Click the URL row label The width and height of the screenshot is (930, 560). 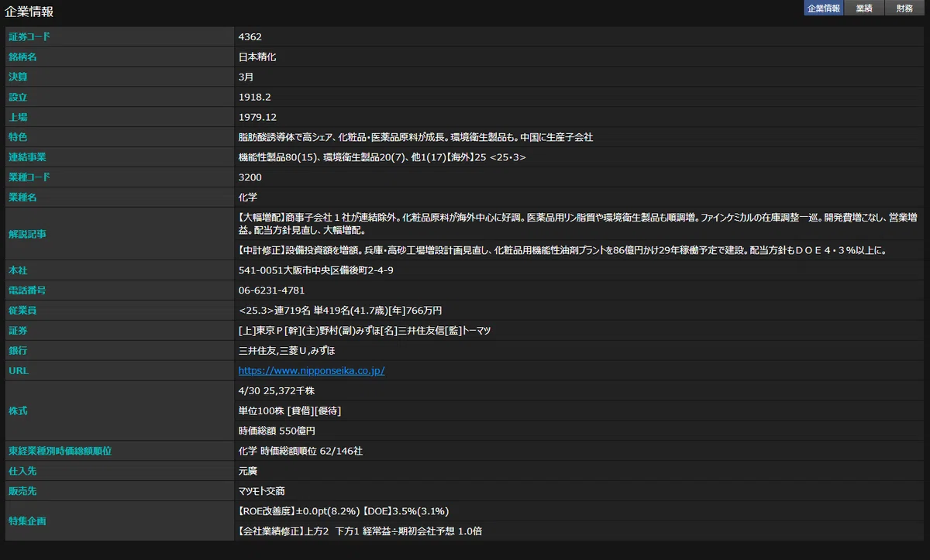[x=18, y=371]
